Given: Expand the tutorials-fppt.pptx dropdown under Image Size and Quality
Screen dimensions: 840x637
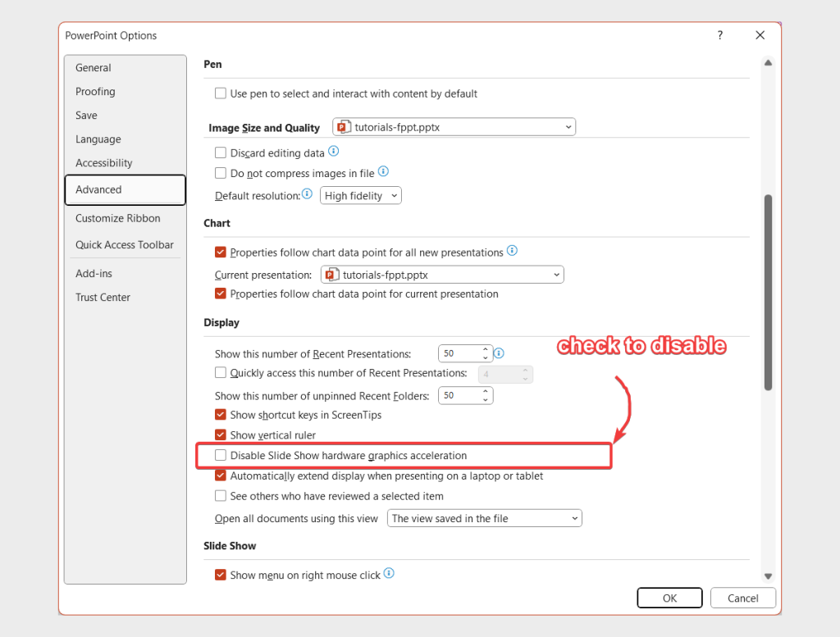Looking at the screenshot, I should [x=568, y=126].
